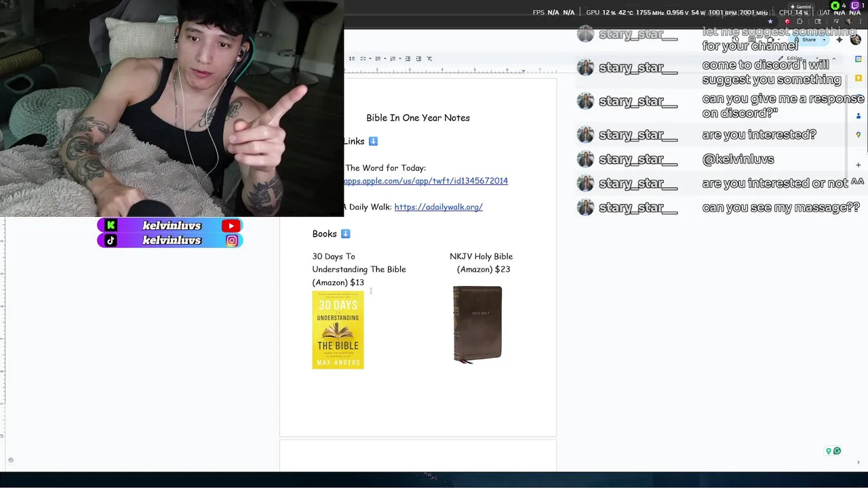The width and height of the screenshot is (868, 488).
Task: Click the Books heading text
Action: click(x=324, y=234)
